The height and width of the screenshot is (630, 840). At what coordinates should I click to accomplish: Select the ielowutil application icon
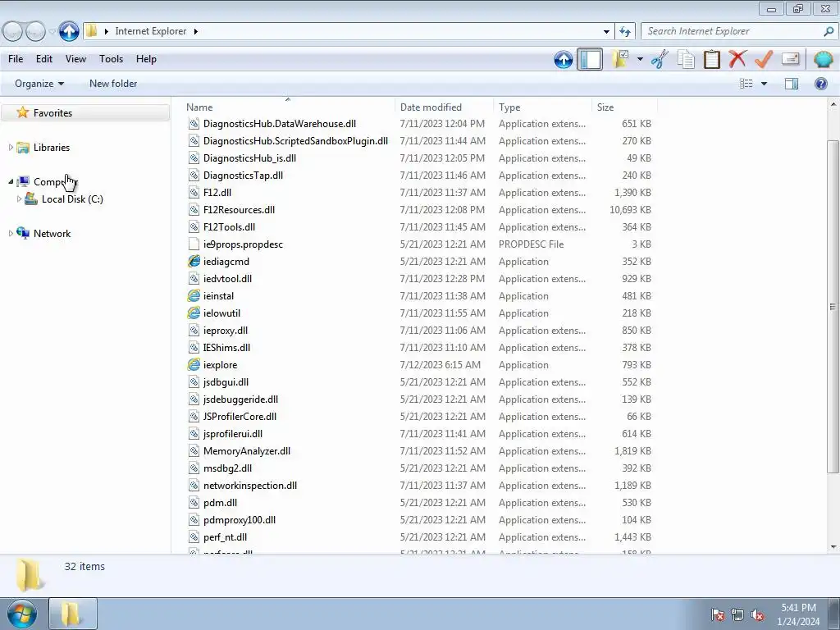click(x=194, y=313)
